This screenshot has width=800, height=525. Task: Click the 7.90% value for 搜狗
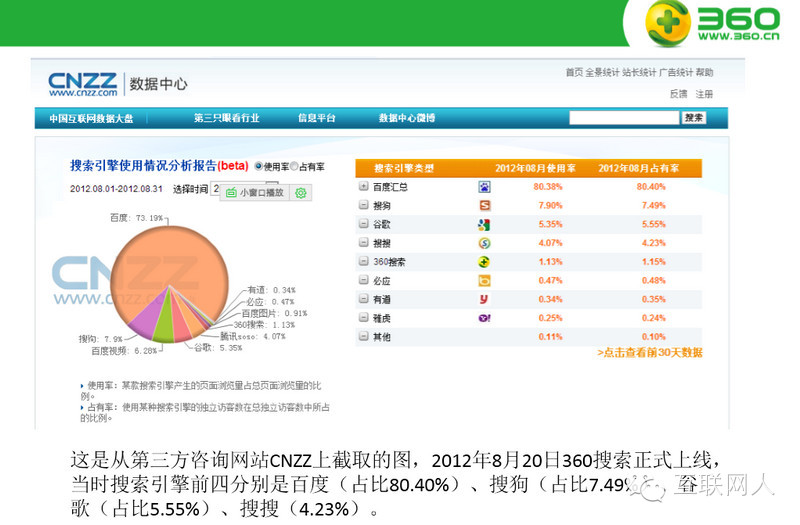(550, 206)
